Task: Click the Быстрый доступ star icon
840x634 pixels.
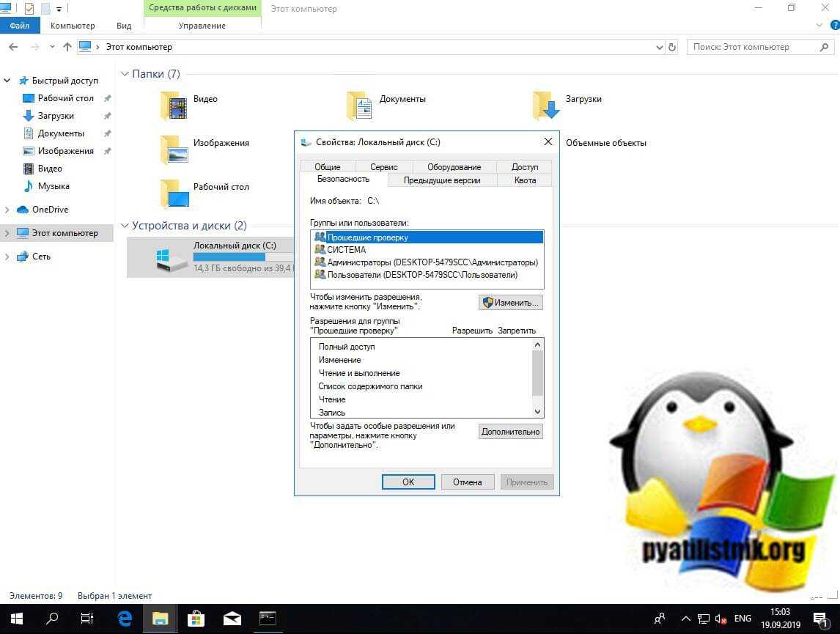Action: coord(23,81)
